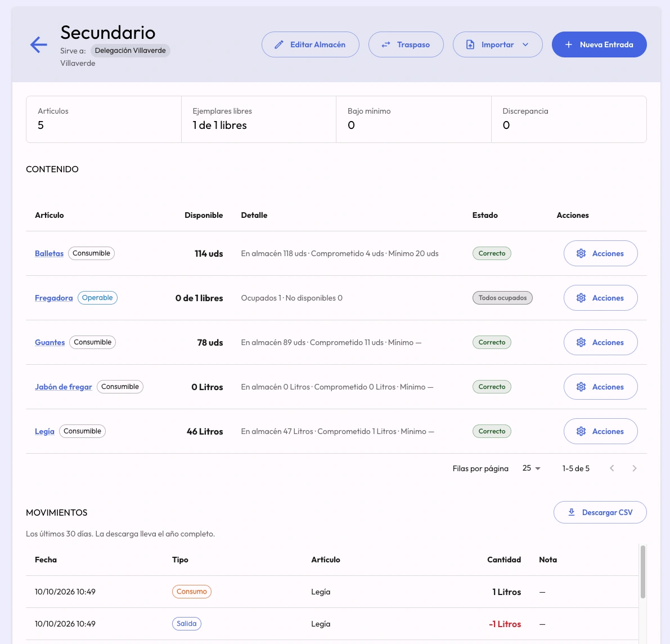Screen dimensions: 670x644
Task: Click the Acciones label in Balletas row
Action: pyautogui.click(x=608, y=253)
